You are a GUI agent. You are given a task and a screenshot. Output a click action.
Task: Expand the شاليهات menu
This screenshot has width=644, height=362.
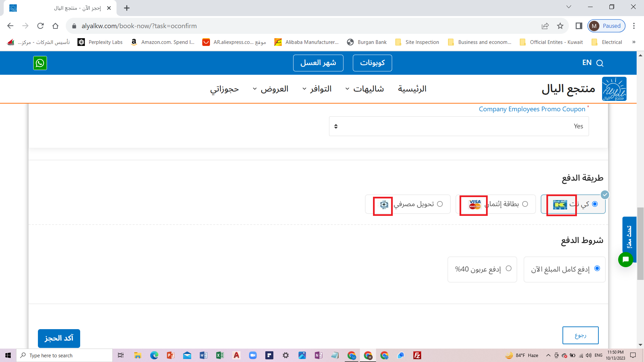tap(365, 89)
